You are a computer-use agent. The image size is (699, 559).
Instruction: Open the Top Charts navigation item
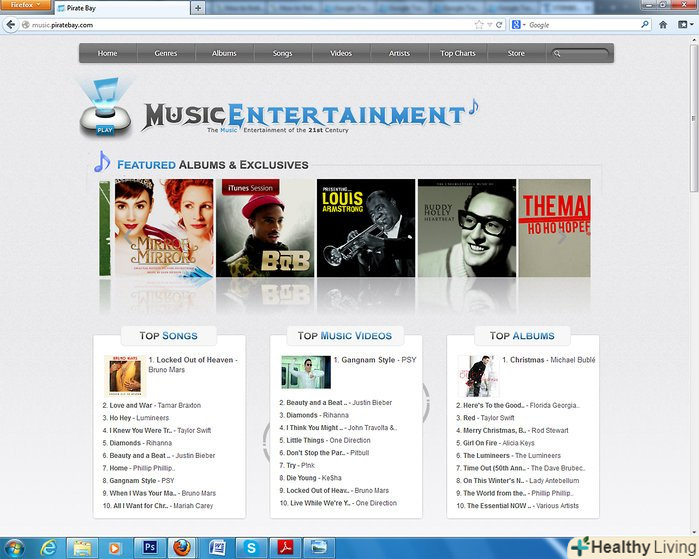coord(458,53)
